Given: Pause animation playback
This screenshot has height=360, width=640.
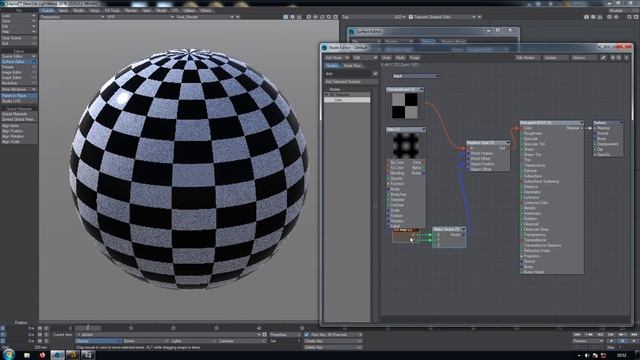Looking at the screenshot, I should point(622,341).
